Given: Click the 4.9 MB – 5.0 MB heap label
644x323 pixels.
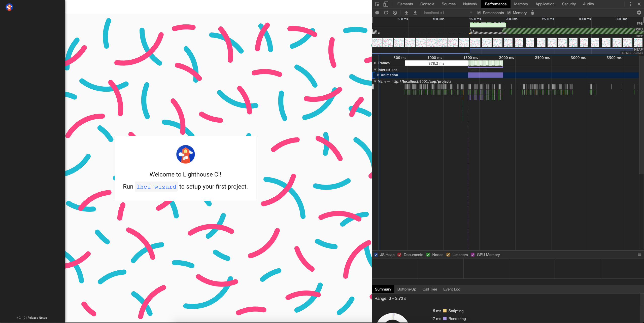Looking at the screenshot, I should click(x=632, y=53).
